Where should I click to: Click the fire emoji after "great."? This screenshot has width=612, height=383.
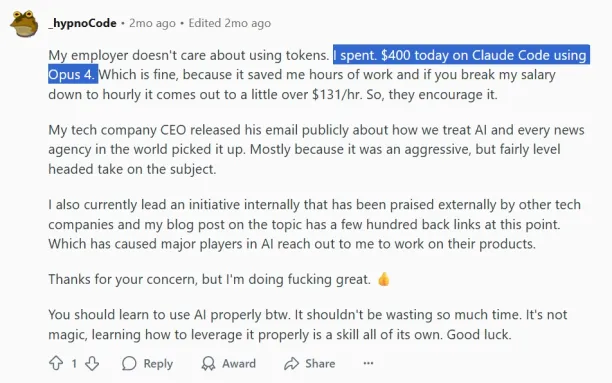click(384, 279)
